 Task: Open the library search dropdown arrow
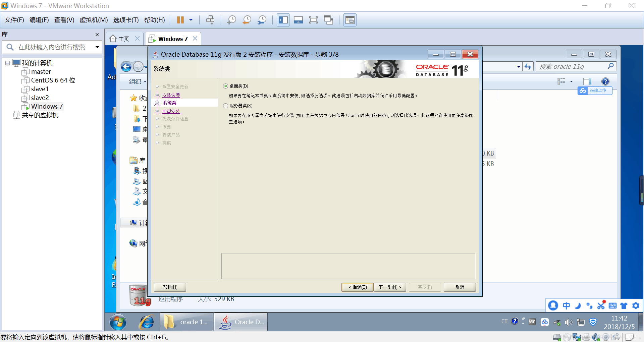click(97, 47)
